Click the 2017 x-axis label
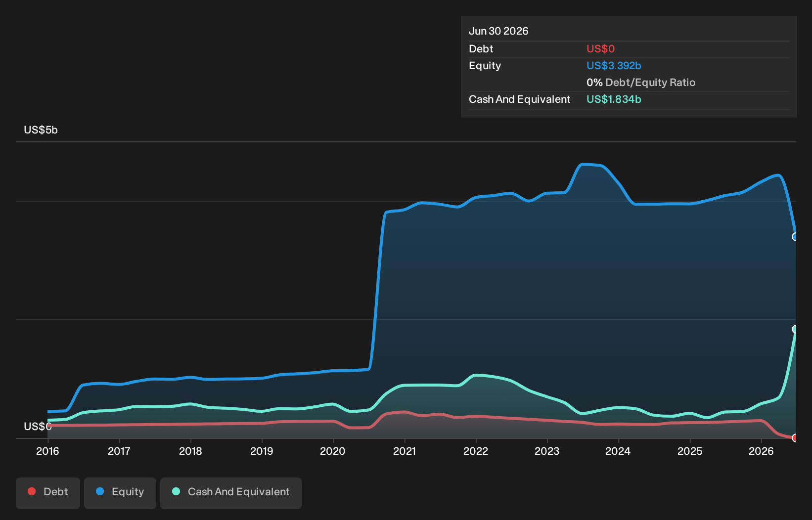 119,451
